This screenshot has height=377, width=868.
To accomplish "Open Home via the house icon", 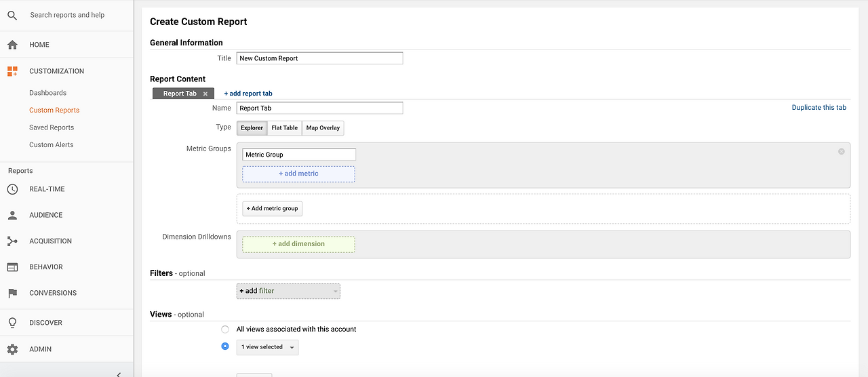I will tap(12, 45).
